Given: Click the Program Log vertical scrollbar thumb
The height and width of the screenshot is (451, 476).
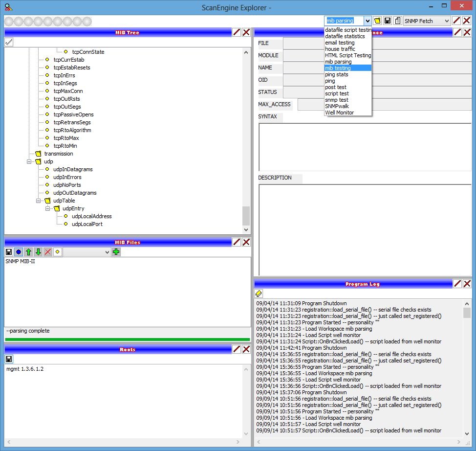Looking at the screenshot, I should click(x=467, y=313).
